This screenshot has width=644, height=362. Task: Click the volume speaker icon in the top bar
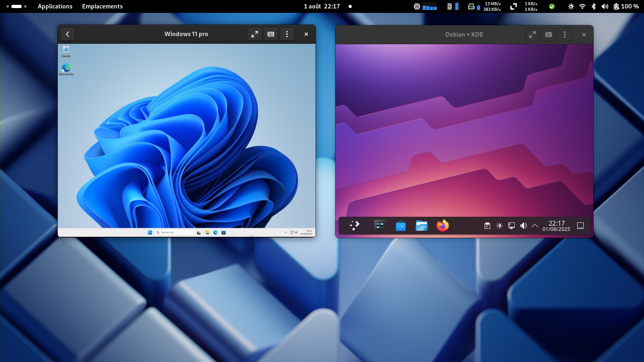pyautogui.click(x=605, y=6)
